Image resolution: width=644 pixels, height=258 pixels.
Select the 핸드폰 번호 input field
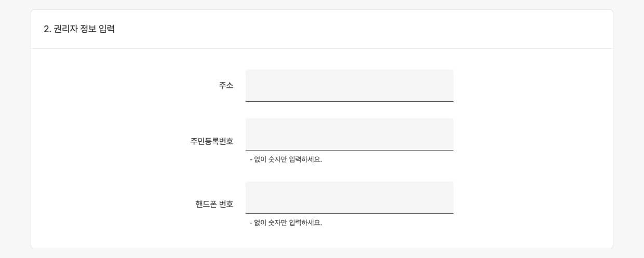pos(349,197)
